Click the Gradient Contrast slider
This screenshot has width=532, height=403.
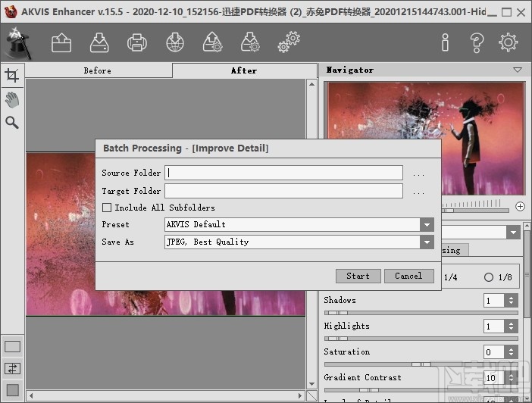(421, 390)
